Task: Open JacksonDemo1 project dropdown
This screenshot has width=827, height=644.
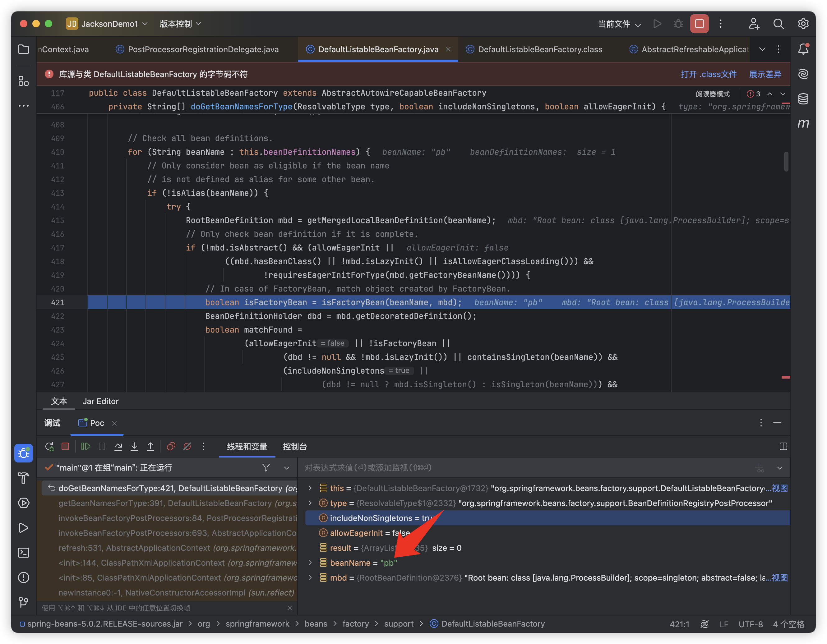Action: pos(107,24)
